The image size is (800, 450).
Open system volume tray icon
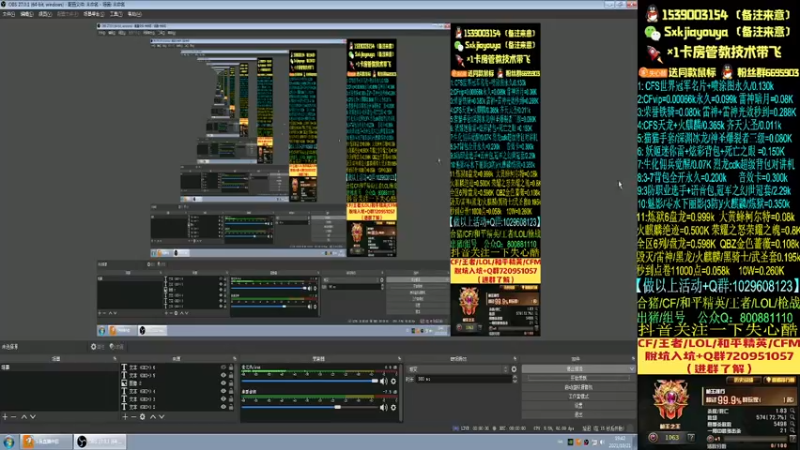click(x=602, y=442)
